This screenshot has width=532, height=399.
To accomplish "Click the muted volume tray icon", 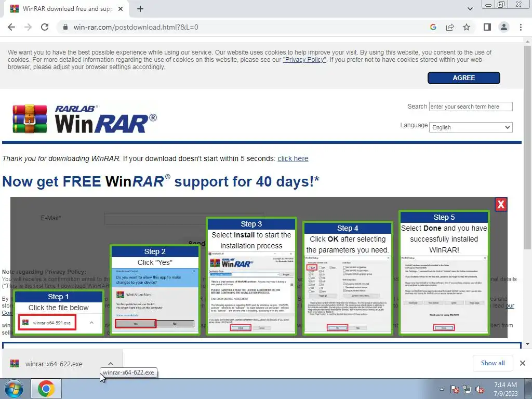I will tap(480, 389).
